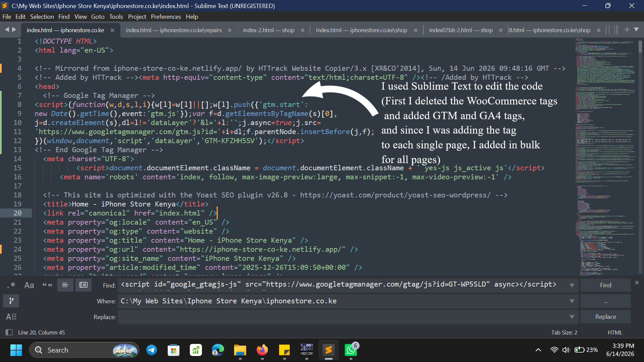Open Firefox from taskbar
This screenshot has width=644, height=362.
pos(262,350)
